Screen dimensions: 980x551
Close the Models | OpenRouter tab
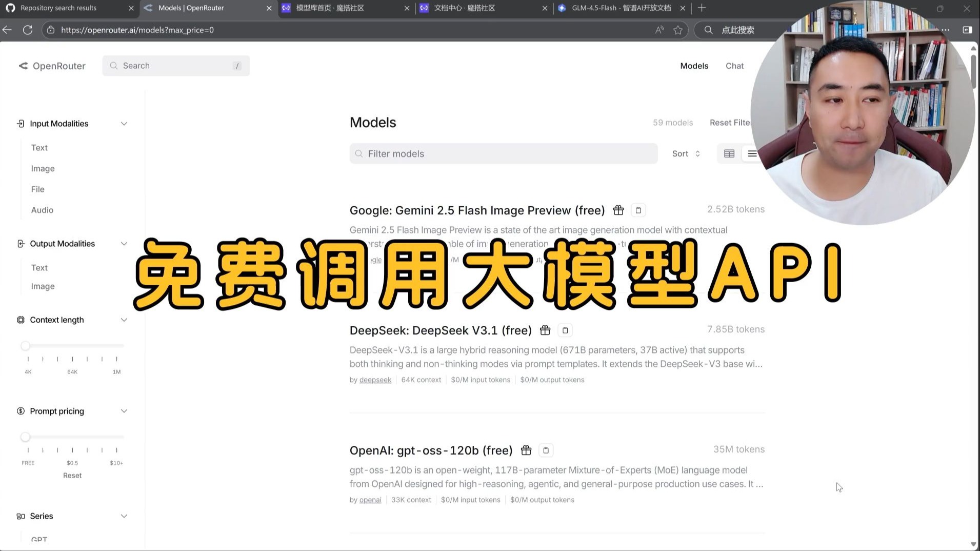pyautogui.click(x=269, y=8)
